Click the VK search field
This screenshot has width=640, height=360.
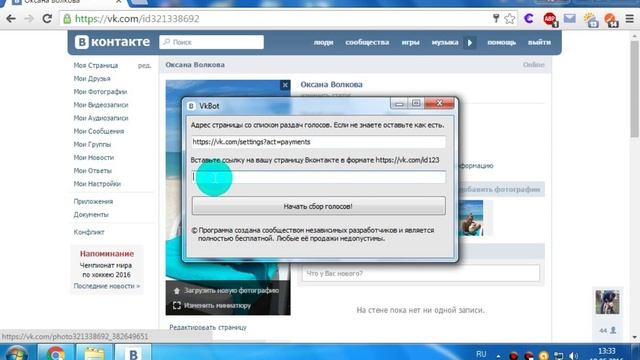(211, 42)
